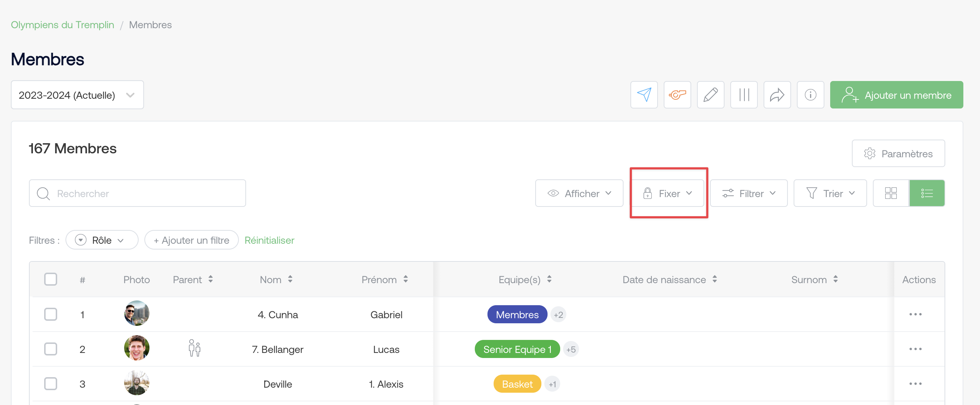
Task: Expand the Trier dropdown
Action: click(x=830, y=193)
